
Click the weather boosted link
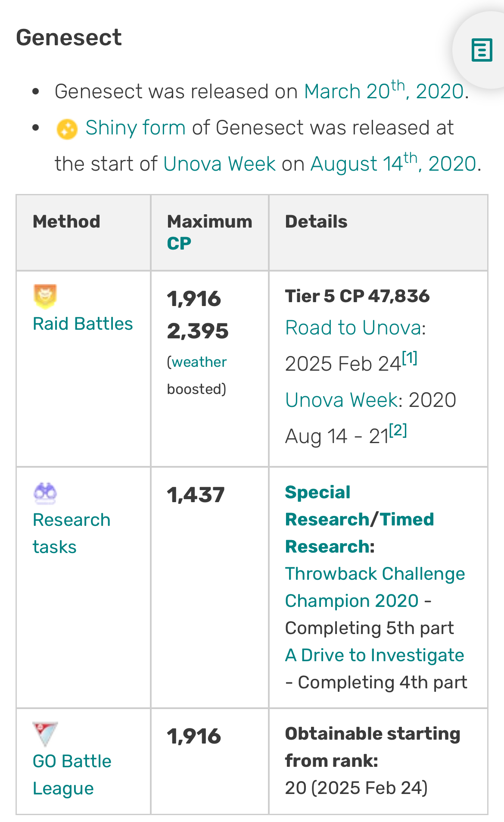click(x=199, y=362)
